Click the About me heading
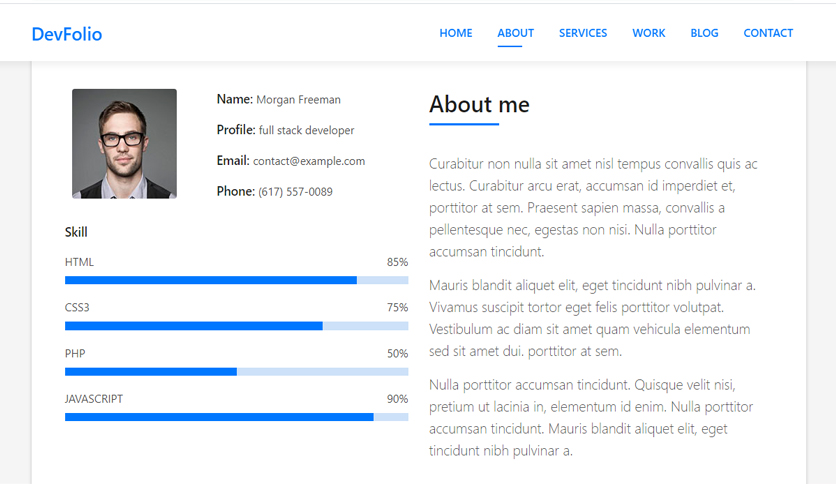 click(479, 104)
